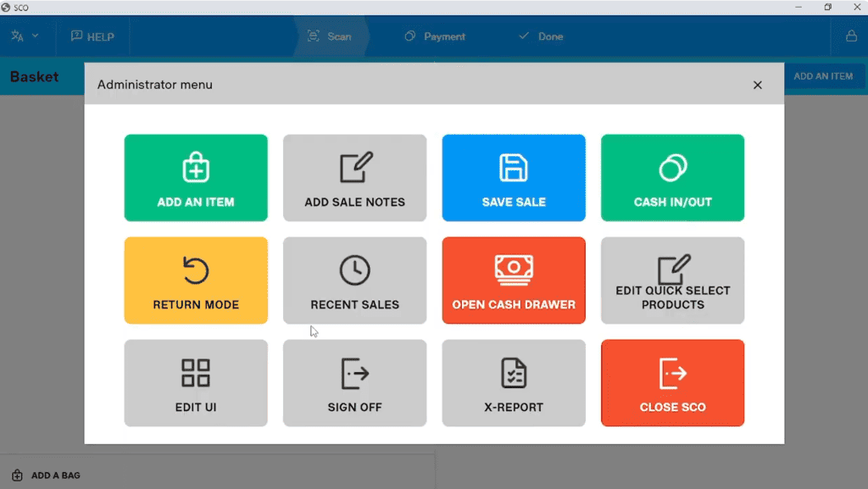
Task: Sign off using the exit door icon
Action: 354,370
